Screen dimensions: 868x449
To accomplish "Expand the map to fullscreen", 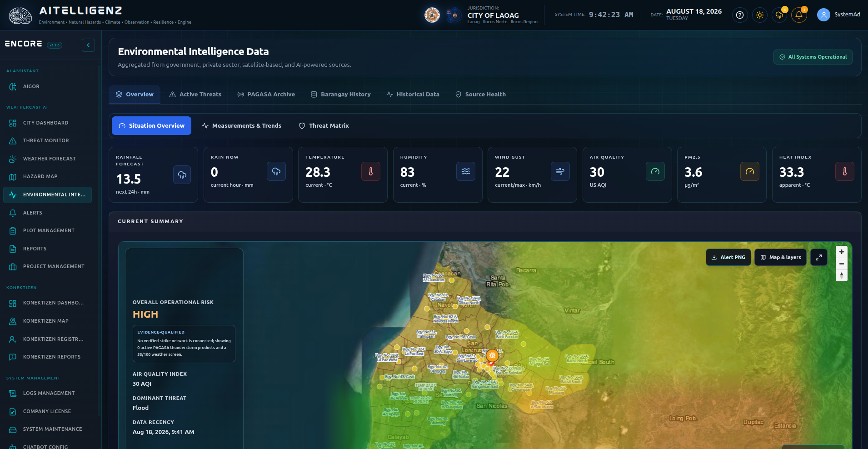I will coord(819,257).
